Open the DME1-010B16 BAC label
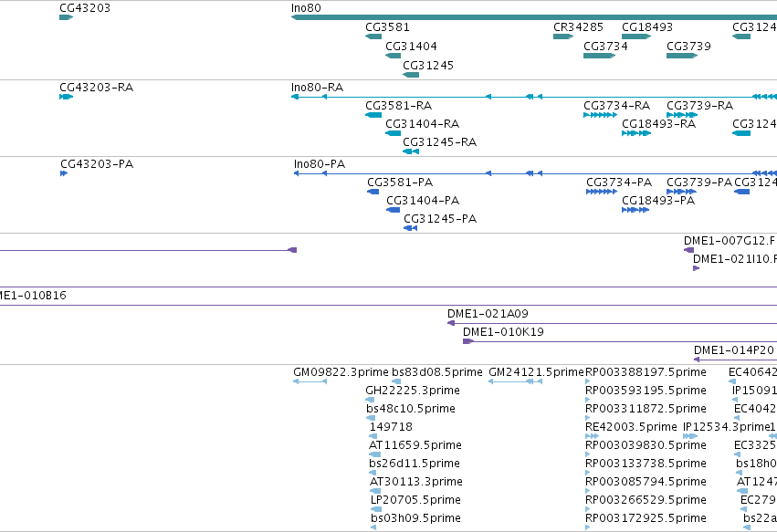This screenshot has height=532, width=777. coord(33,296)
